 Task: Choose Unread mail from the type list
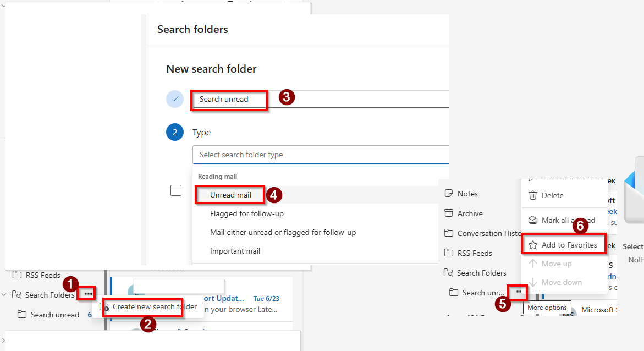[x=230, y=195]
